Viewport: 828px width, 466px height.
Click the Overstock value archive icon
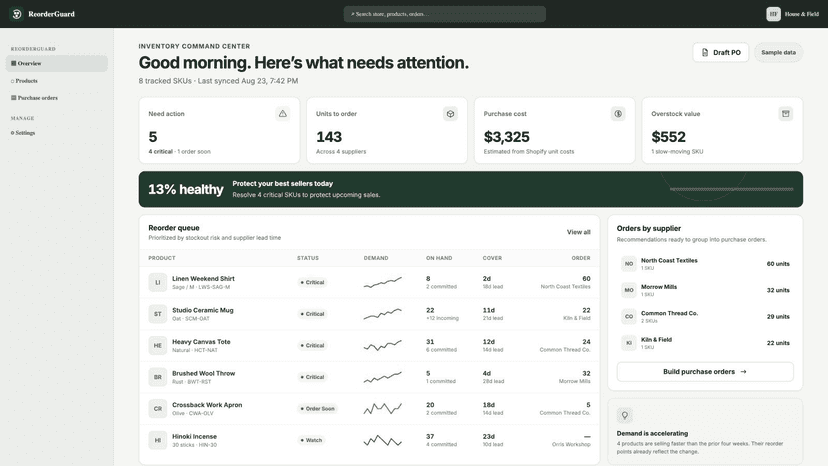786,114
